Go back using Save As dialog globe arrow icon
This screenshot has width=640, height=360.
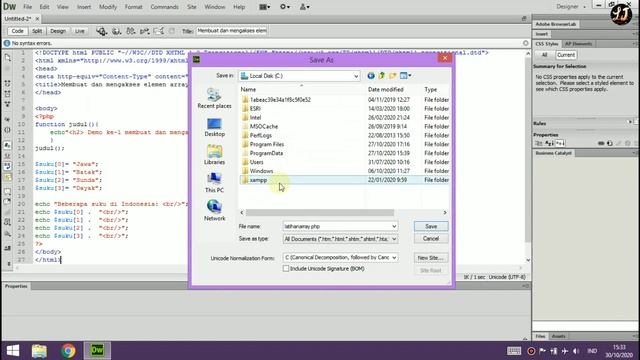[x=371, y=76]
